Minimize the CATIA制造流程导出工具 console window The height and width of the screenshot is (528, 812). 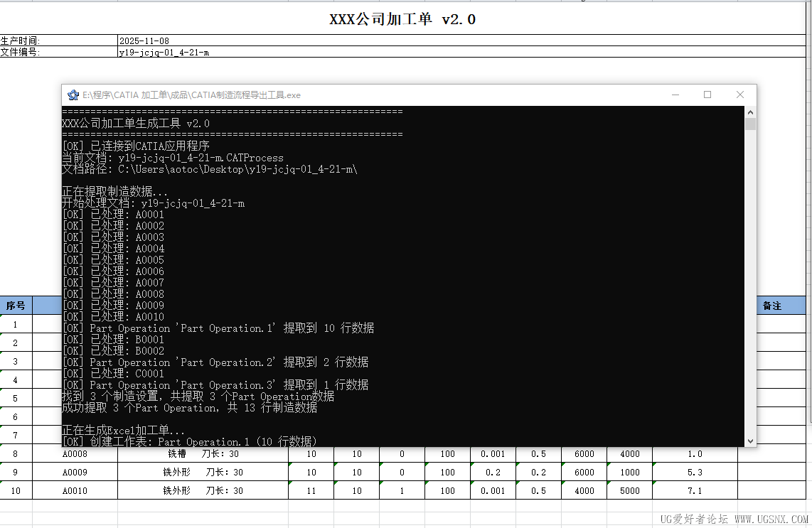675,95
